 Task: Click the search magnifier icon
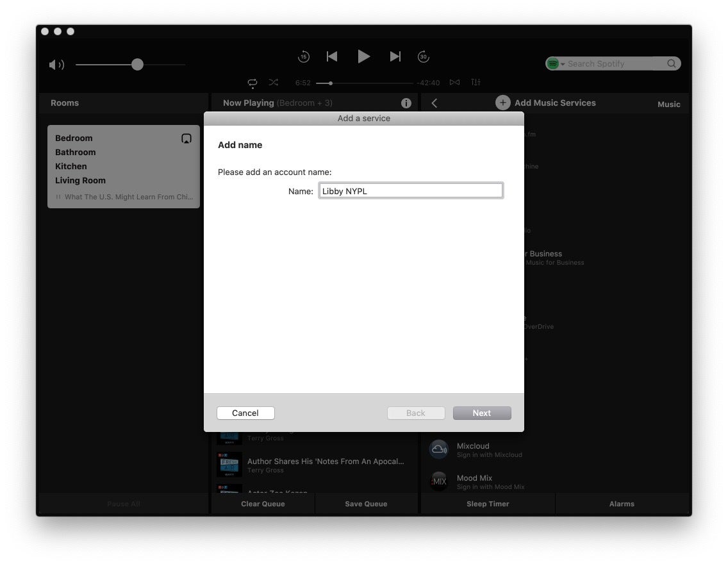coord(672,63)
